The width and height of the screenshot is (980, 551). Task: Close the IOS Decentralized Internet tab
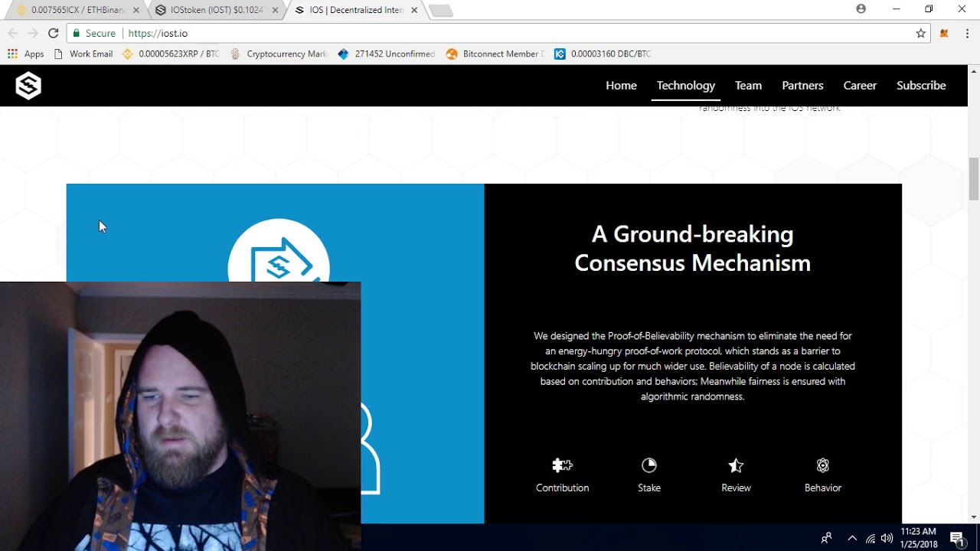coord(414,10)
